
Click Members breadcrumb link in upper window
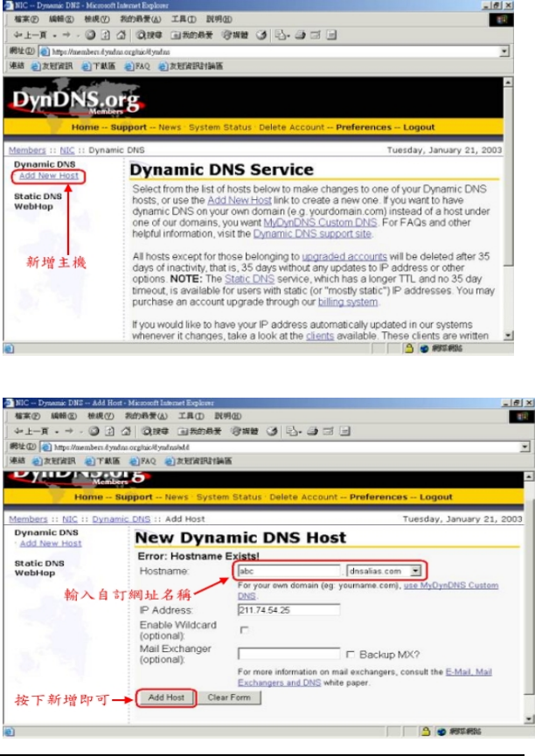27,150
